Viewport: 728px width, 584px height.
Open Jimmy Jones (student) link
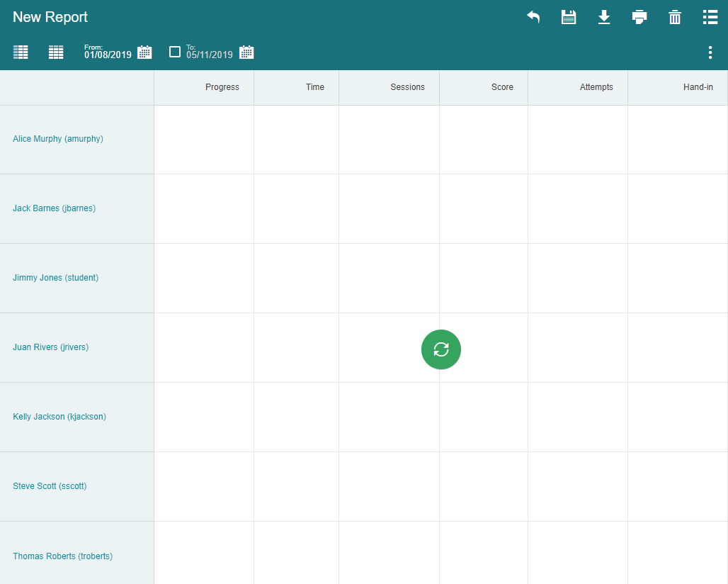pos(56,278)
